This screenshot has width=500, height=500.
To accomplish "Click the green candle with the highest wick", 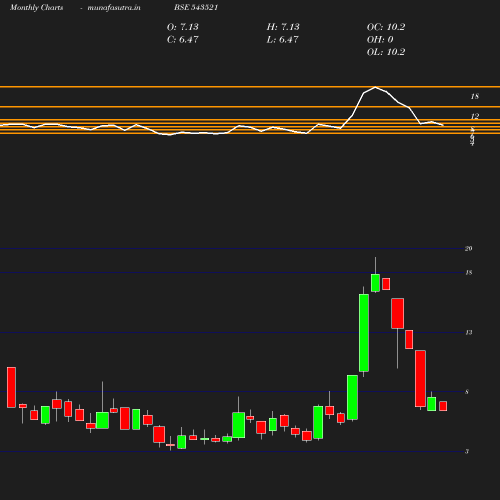I will 375,283.
